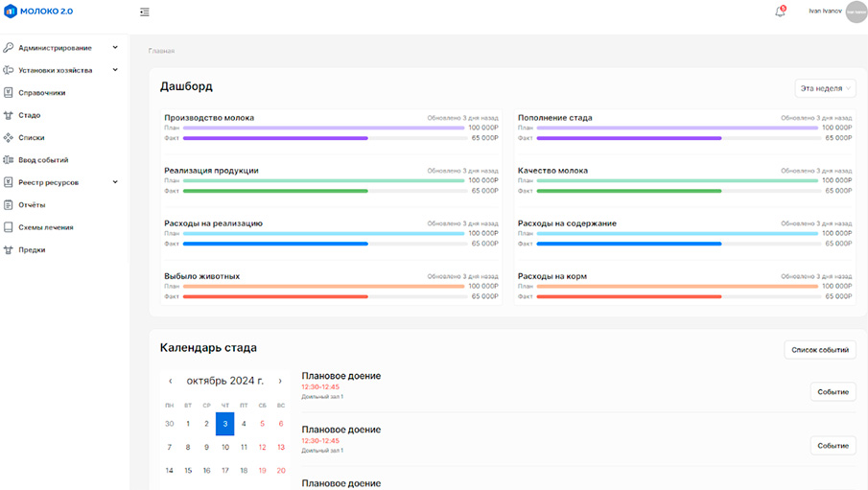
Task: Open the Эта неделя period dropdown
Action: click(x=826, y=88)
